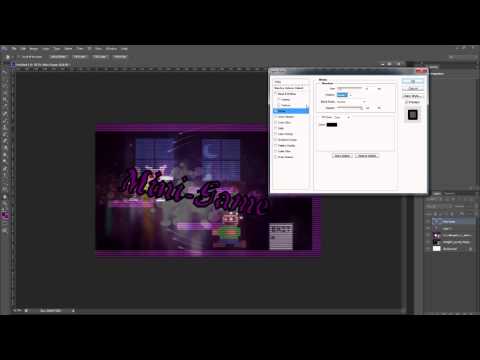Click the Photoshop Ps logo icon
This screenshot has width=480, height=360.
pyautogui.click(x=4, y=49)
